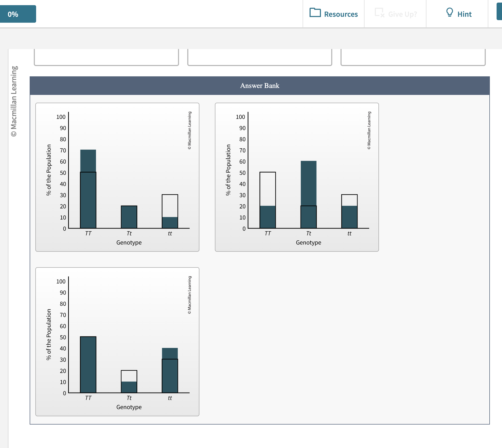
Task: Click the right empty drop box
Action: click(x=413, y=57)
